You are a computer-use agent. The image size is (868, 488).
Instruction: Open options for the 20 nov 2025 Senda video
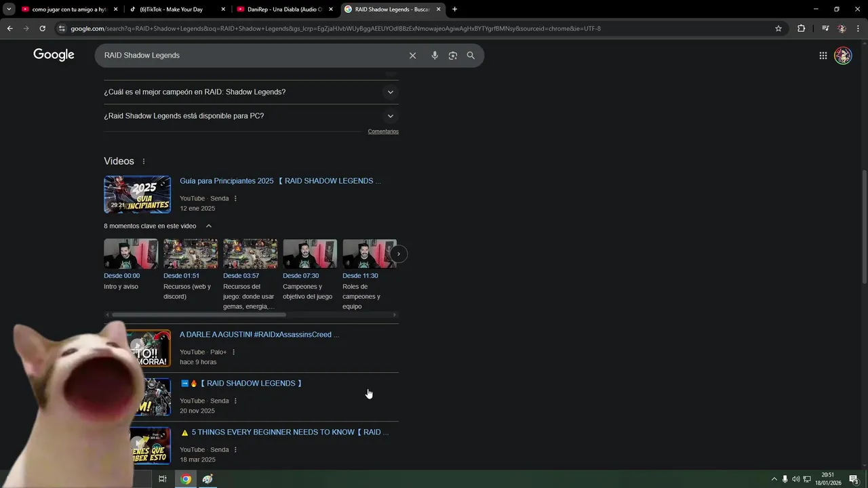(235, 401)
